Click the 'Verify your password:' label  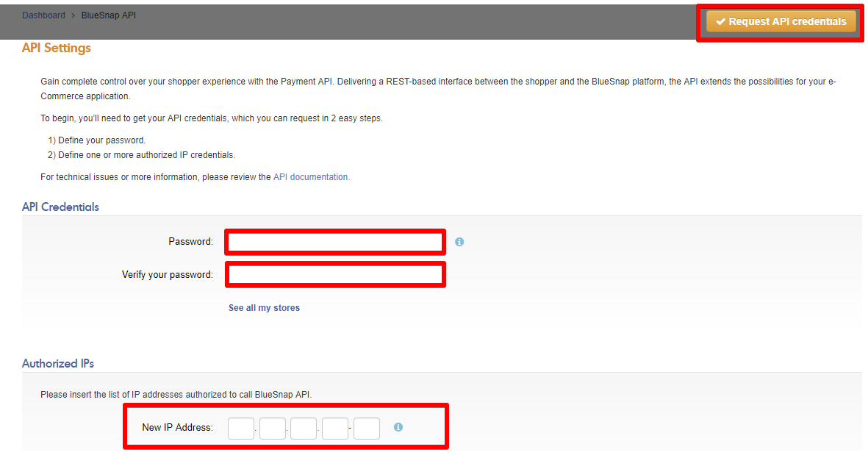click(167, 275)
